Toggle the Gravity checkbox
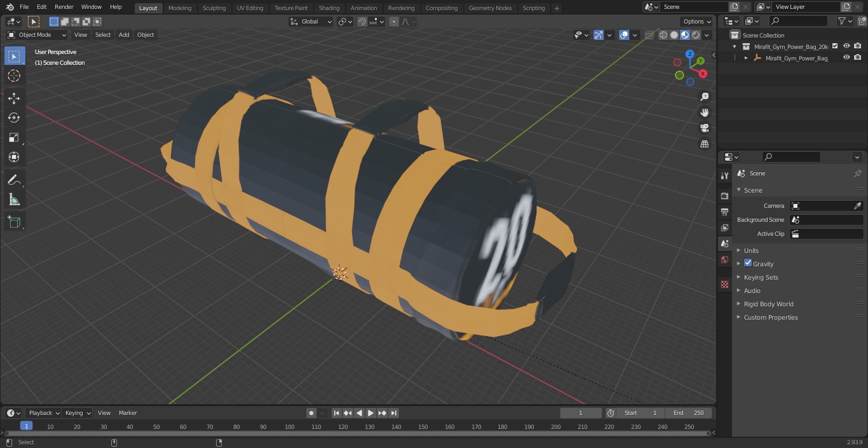The width and height of the screenshot is (868, 448). (x=748, y=263)
